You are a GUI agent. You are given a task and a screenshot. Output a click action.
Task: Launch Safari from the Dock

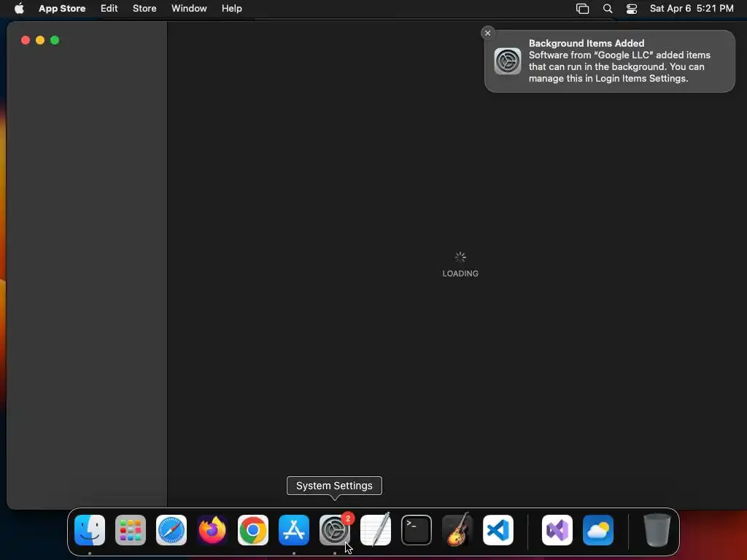click(x=171, y=530)
